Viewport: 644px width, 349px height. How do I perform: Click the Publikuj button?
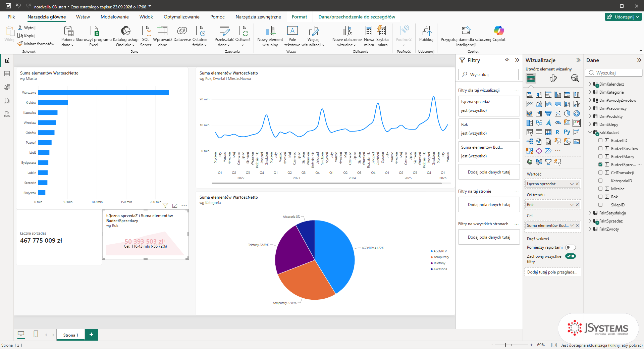pos(426,34)
